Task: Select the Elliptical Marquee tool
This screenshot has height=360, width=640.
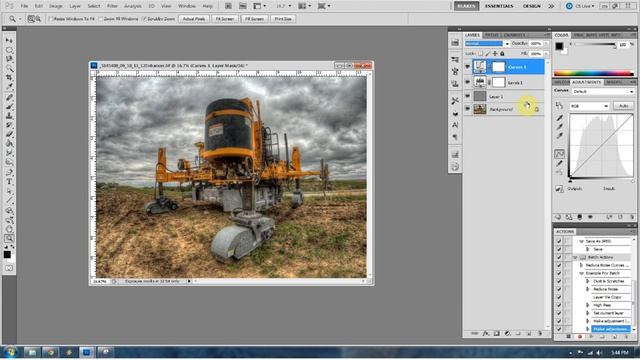Action: pos(9,50)
